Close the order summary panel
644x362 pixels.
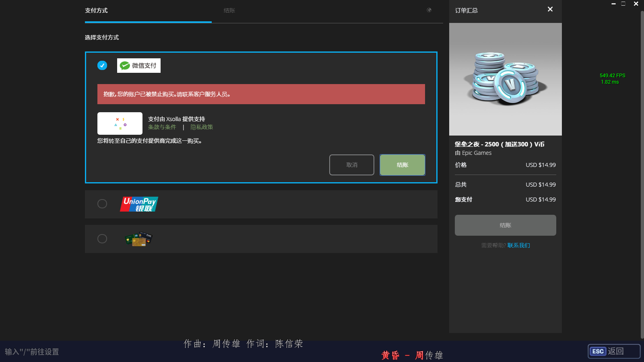tap(550, 9)
